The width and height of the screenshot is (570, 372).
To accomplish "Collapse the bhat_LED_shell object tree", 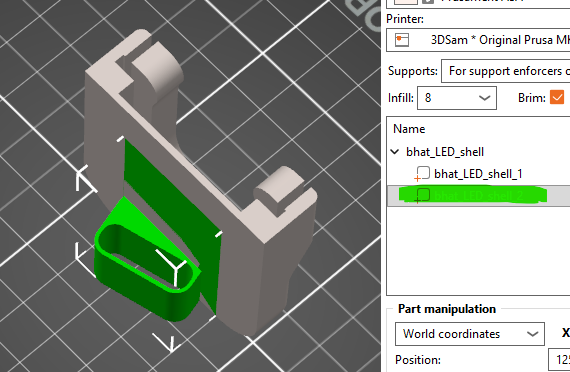I will coord(395,152).
